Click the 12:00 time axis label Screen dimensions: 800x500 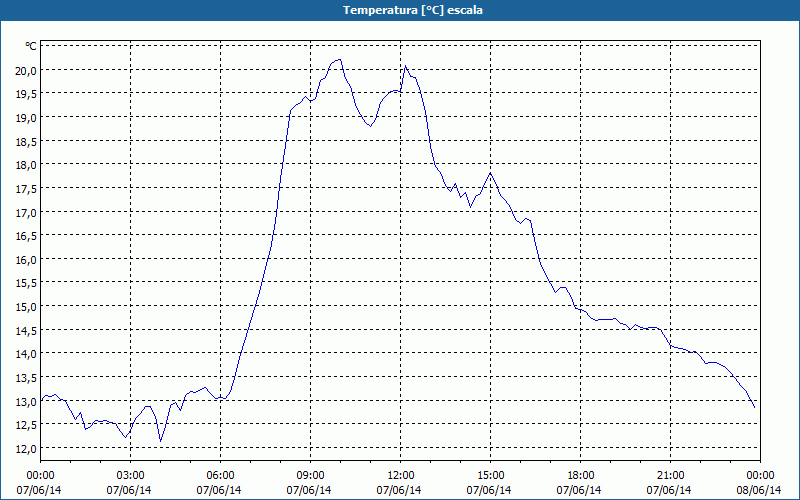click(401, 476)
